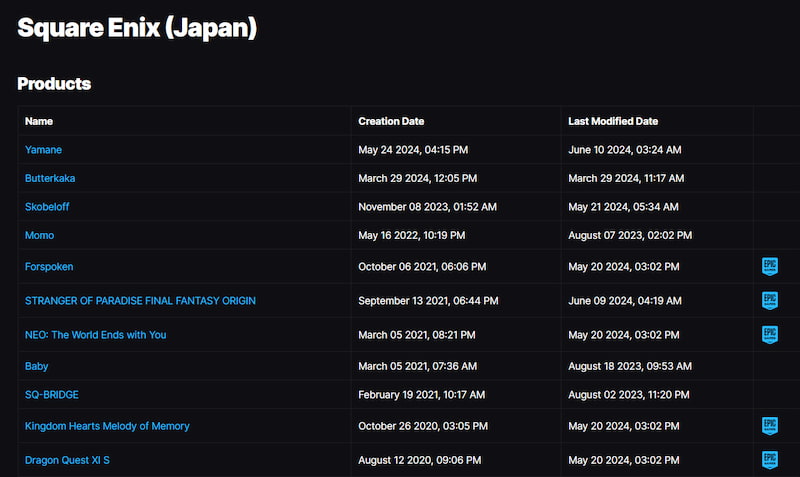This screenshot has width=800, height=477.
Task: Select creation date March 29 2024, 12:05 PM
Action: pyautogui.click(x=417, y=178)
